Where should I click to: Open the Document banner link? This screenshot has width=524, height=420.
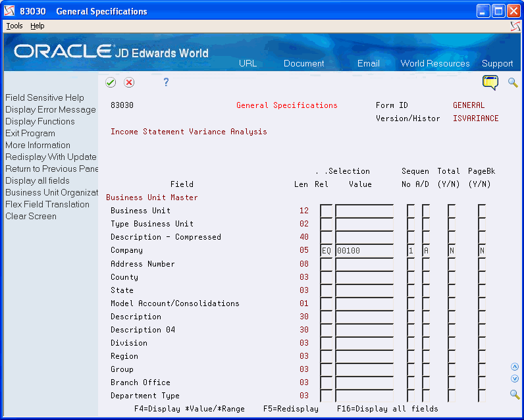point(303,63)
